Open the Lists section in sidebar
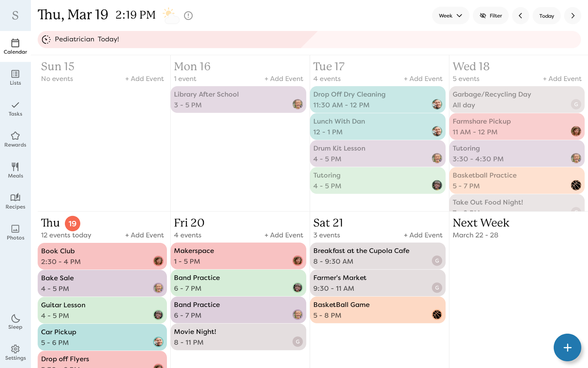The image size is (588, 368). point(15,78)
